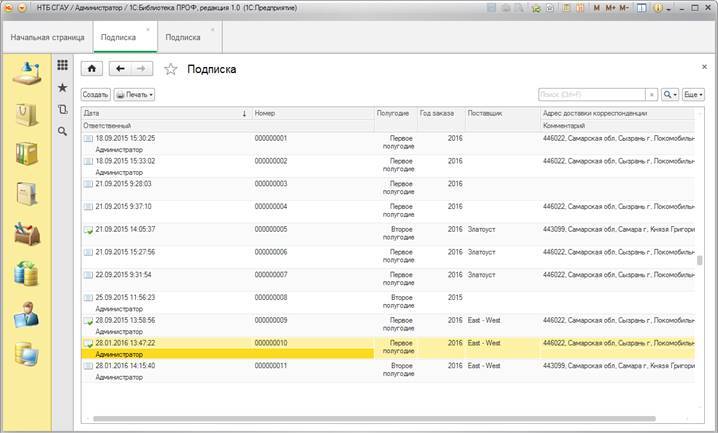Open History icon in side panel
This screenshot has width=718, height=433.
click(62, 109)
